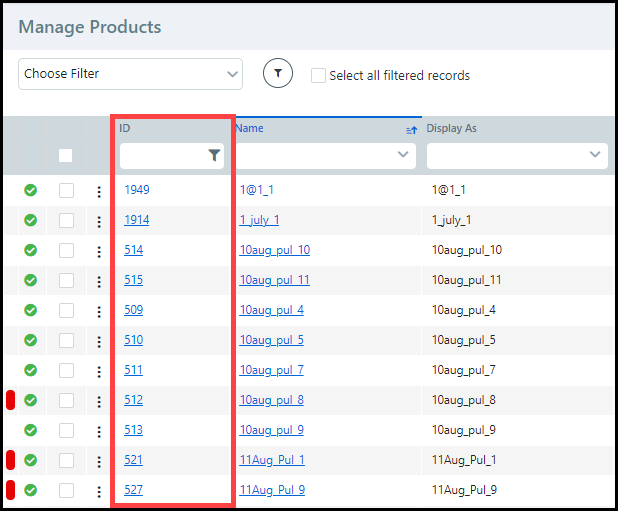Click the ID filter text field
The image size is (618, 511).
pos(162,155)
